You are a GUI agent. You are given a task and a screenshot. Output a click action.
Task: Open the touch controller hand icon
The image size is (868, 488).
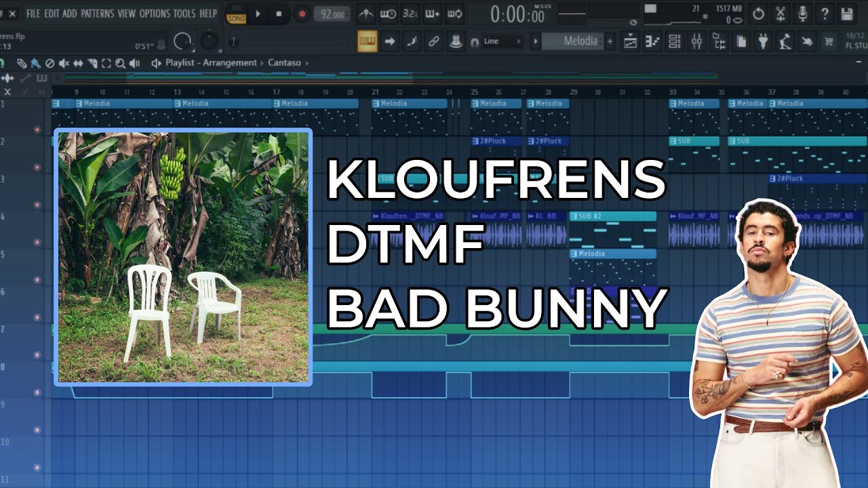tap(806, 41)
